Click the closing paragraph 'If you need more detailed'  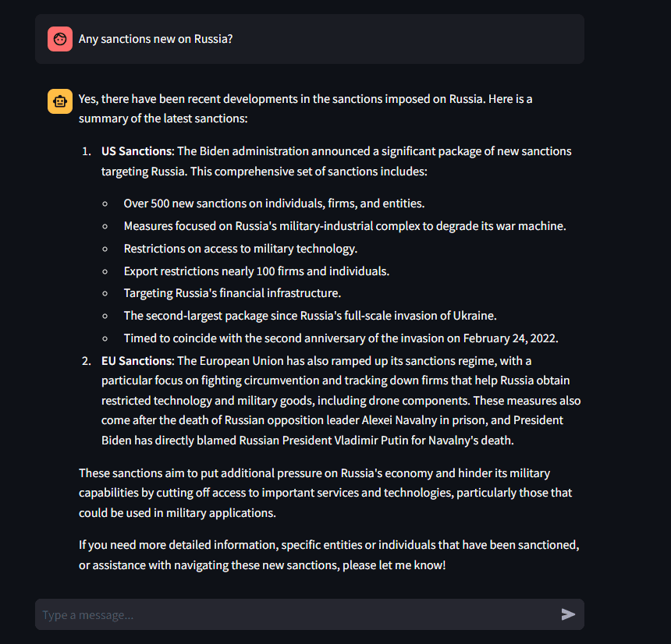click(328, 554)
